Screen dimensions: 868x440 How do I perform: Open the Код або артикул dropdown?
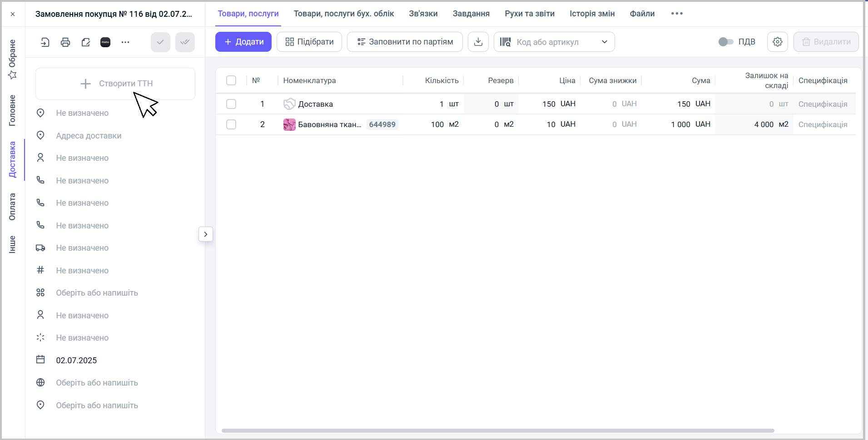(604, 42)
